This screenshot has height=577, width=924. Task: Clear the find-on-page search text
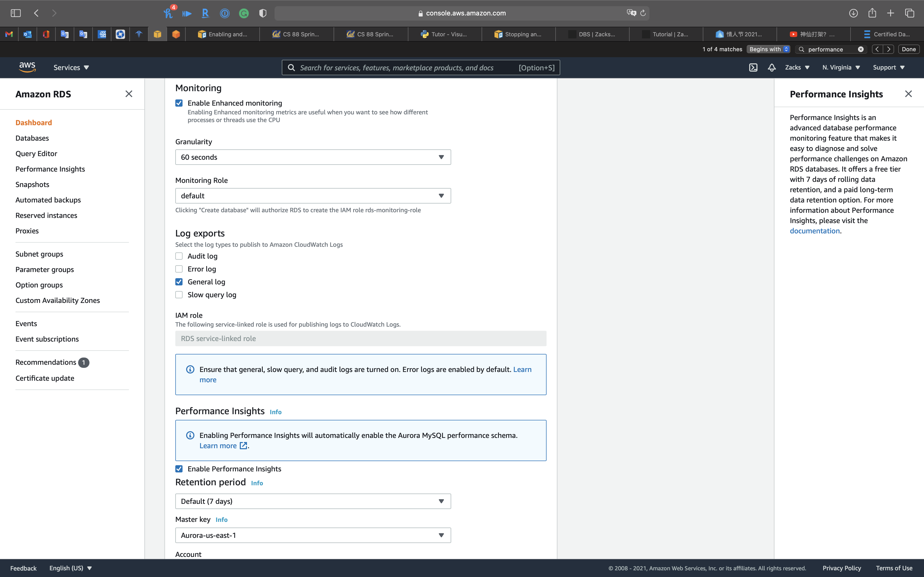click(861, 49)
